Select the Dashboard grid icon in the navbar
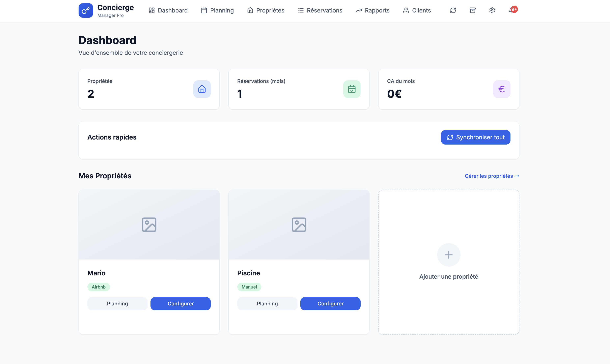 pos(151,10)
